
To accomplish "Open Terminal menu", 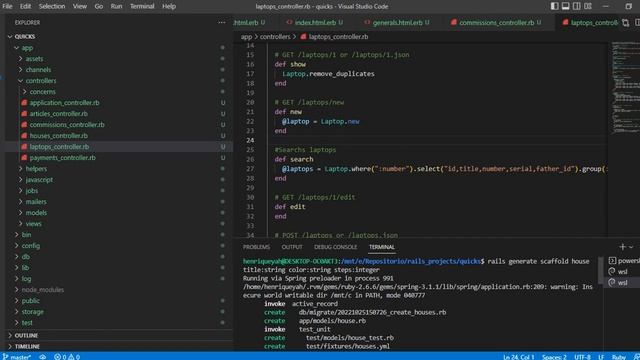I will point(142,6).
